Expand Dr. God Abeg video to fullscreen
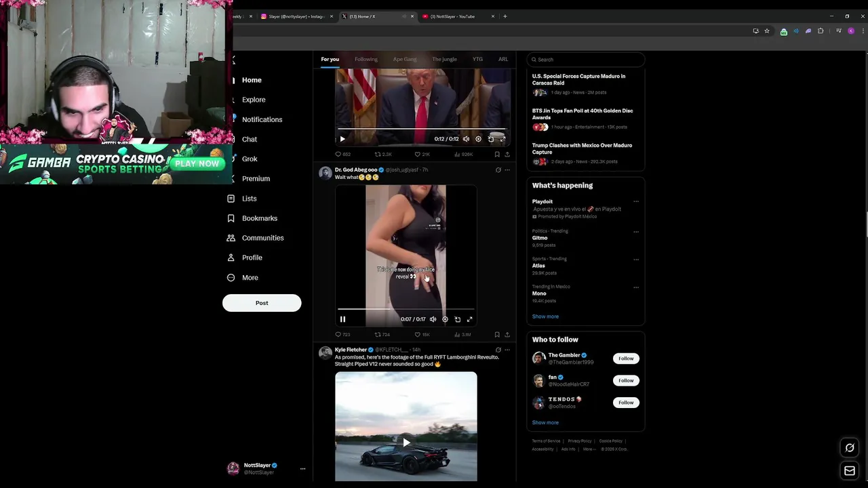The image size is (868, 488). [x=469, y=319]
